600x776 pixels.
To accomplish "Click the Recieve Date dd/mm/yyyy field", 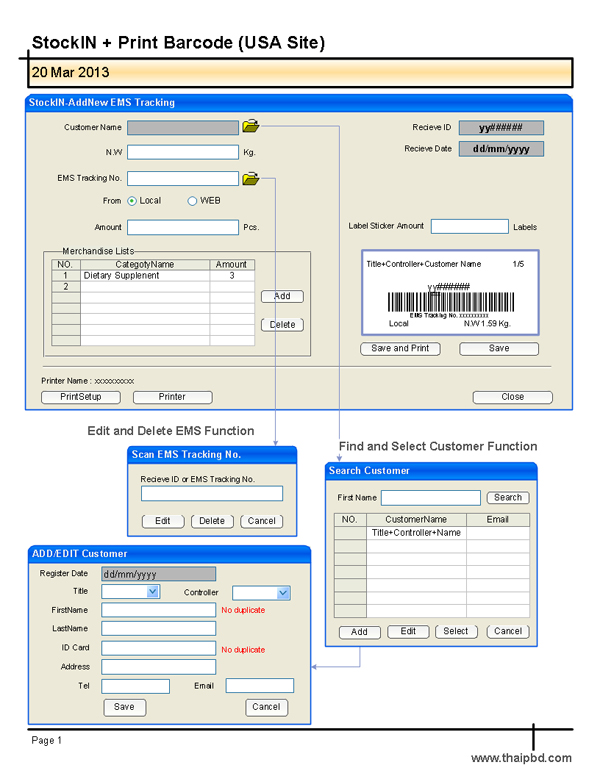I will (x=501, y=149).
